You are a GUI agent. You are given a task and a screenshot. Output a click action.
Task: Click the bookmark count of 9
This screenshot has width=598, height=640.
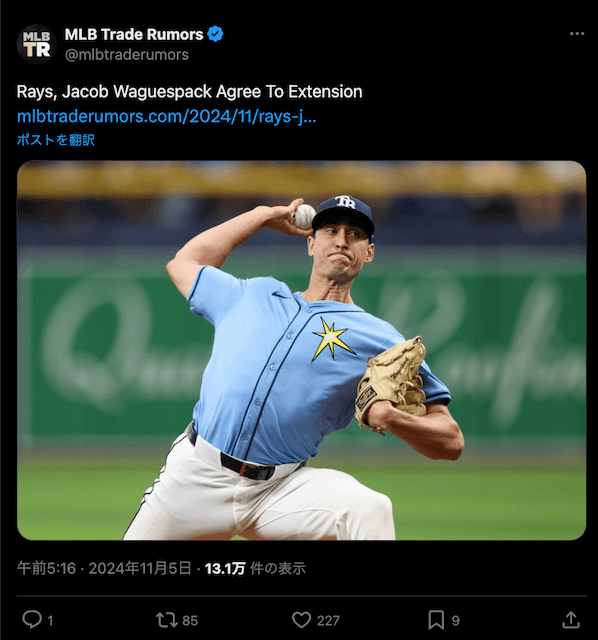[x=456, y=621]
